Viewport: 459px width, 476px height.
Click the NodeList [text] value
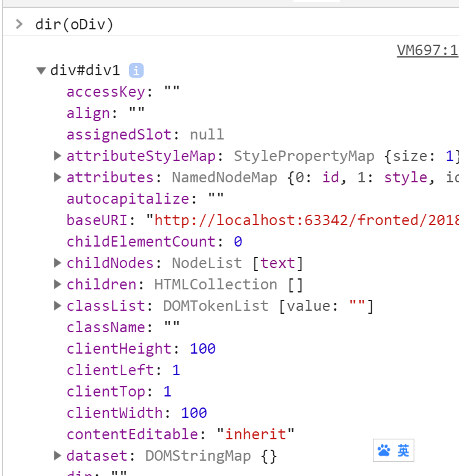[237, 263]
